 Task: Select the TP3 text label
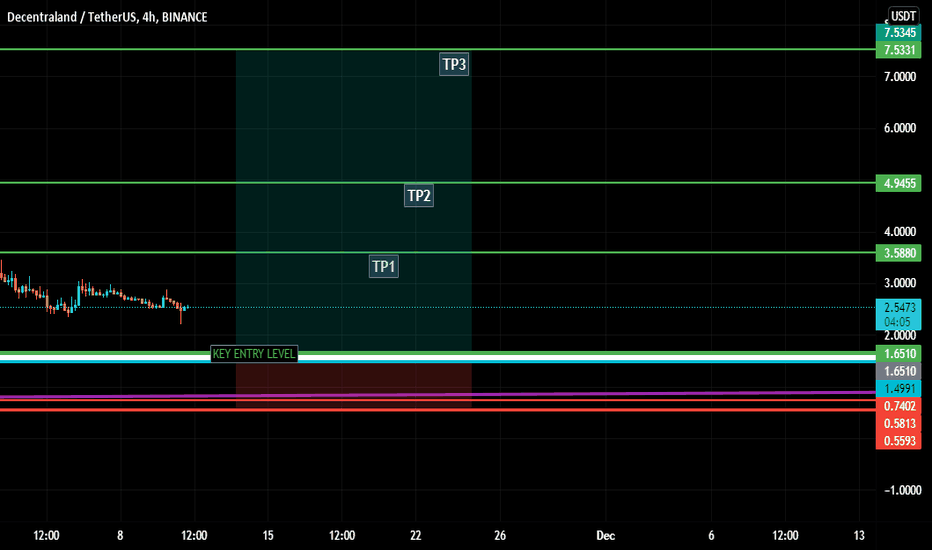(454, 64)
